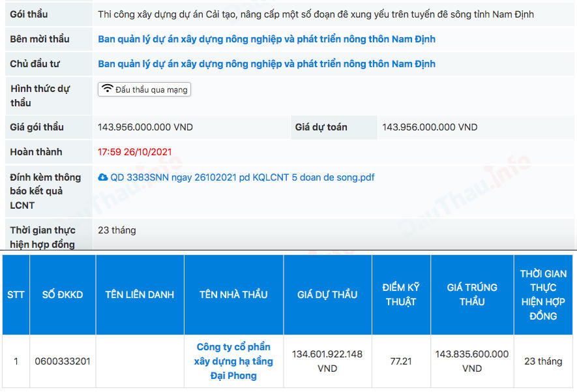
Task: Select the Giá gói thầu value 143.956.000.000 VND
Action: coord(145,127)
